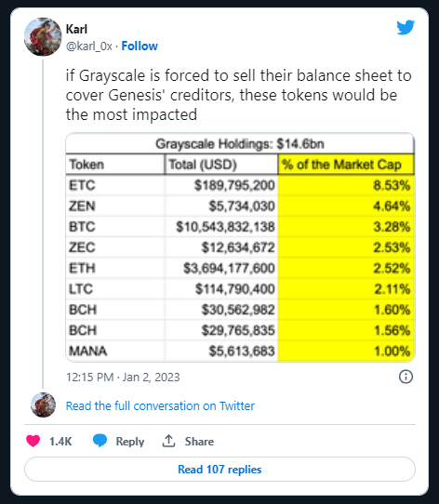Like the tweet with the heart icon
This screenshot has height=504, width=439.
33,441
